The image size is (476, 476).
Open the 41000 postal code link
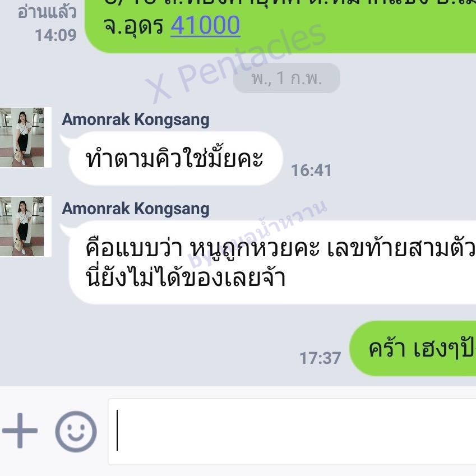click(x=205, y=25)
